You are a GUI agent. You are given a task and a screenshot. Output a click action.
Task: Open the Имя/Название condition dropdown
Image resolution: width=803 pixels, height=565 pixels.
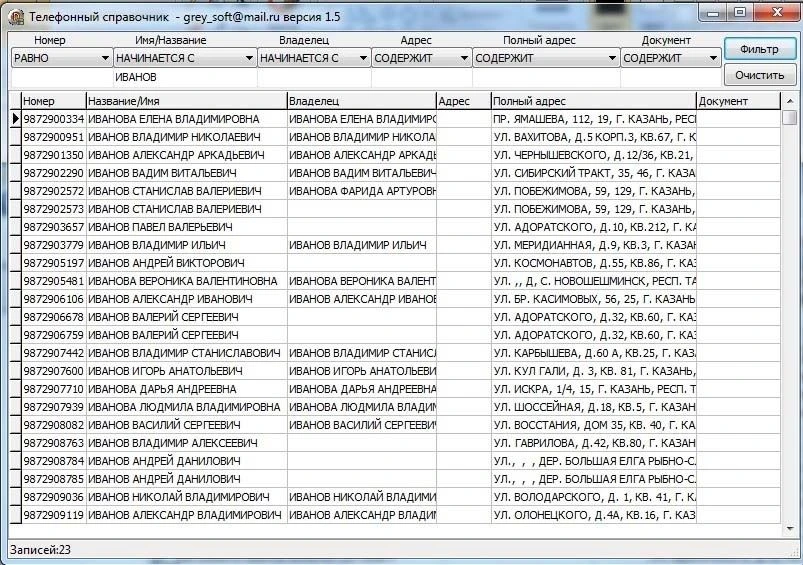[x=185, y=58]
